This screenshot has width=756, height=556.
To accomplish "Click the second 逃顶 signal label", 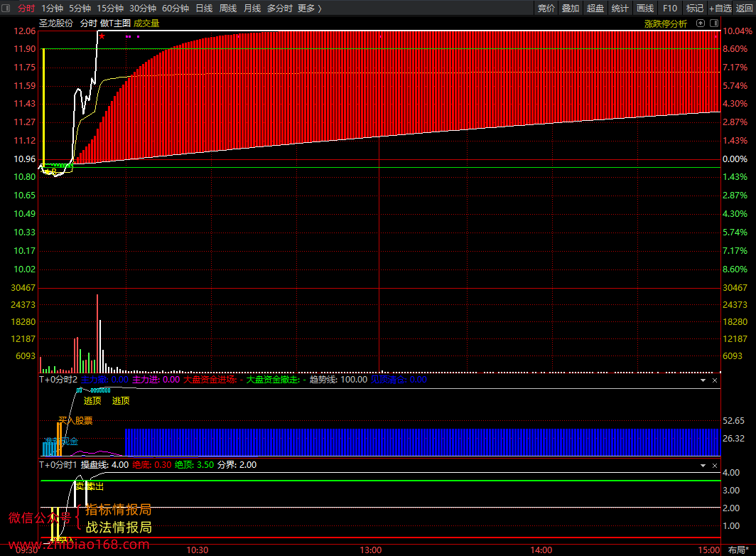I will click(x=121, y=400).
